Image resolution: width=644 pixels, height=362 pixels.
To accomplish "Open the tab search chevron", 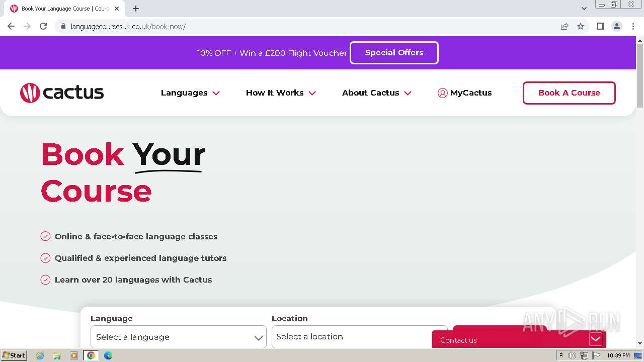I will [584, 9].
